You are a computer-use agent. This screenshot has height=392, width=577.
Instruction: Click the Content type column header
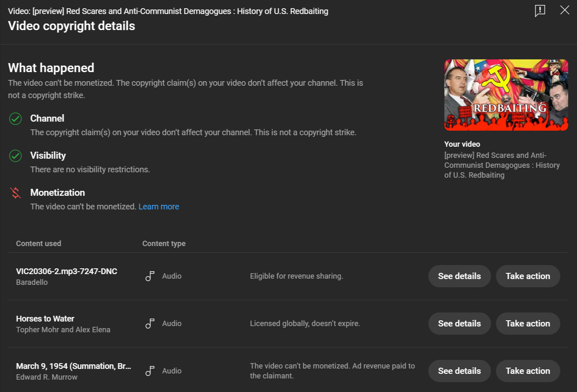(164, 244)
